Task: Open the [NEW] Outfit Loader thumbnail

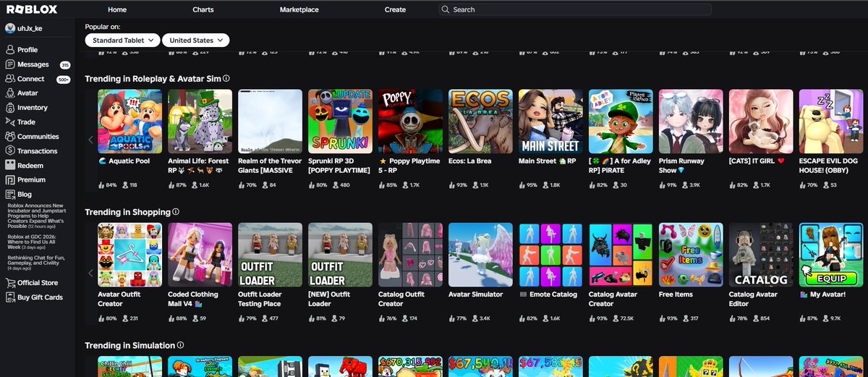Action: pyautogui.click(x=341, y=255)
